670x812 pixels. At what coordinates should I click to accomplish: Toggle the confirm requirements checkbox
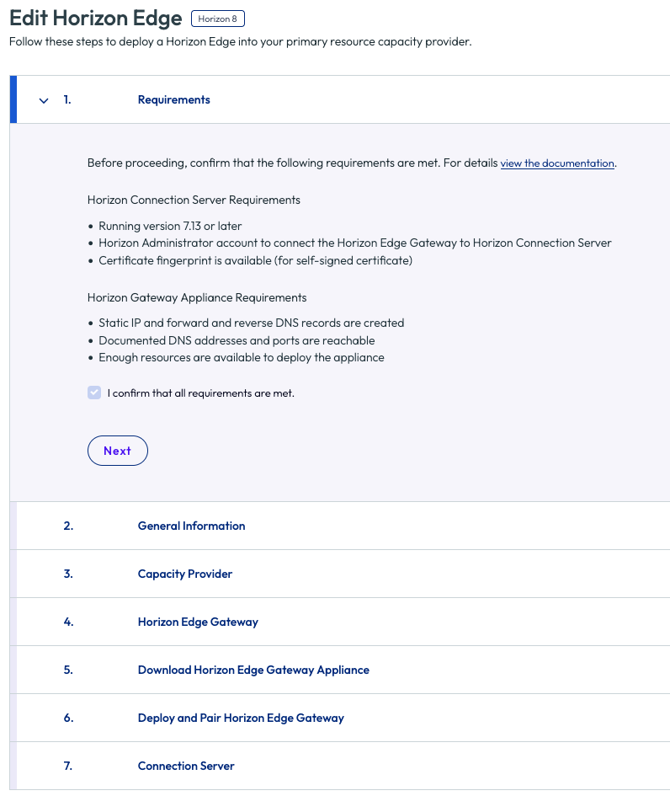click(x=94, y=393)
